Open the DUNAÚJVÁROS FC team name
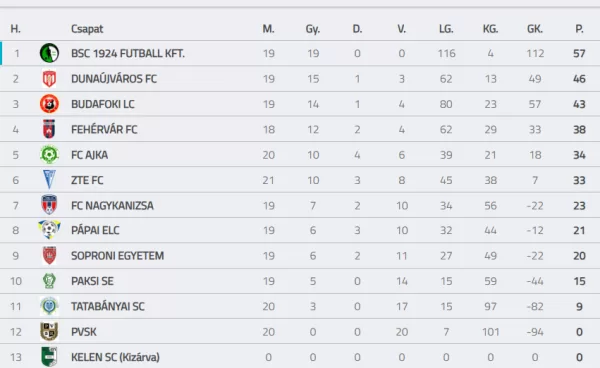Viewport: 600px width, 368px height. point(114,79)
